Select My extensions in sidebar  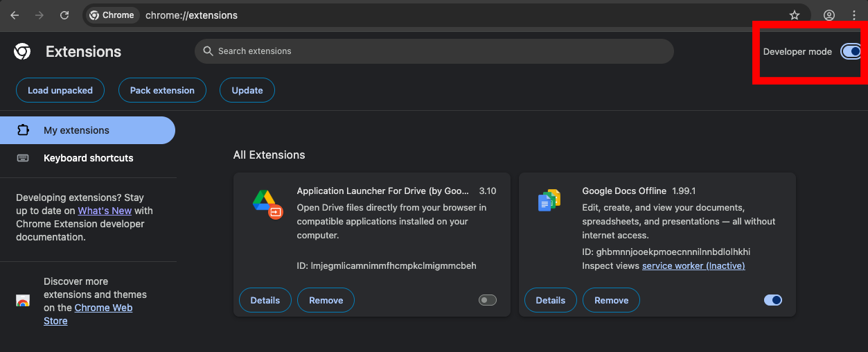click(87, 130)
